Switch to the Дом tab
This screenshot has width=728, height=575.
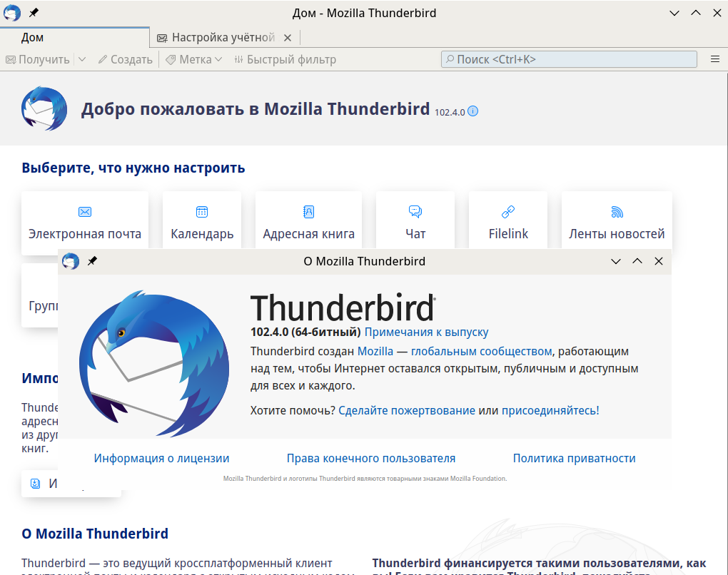(x=75, y=38)
